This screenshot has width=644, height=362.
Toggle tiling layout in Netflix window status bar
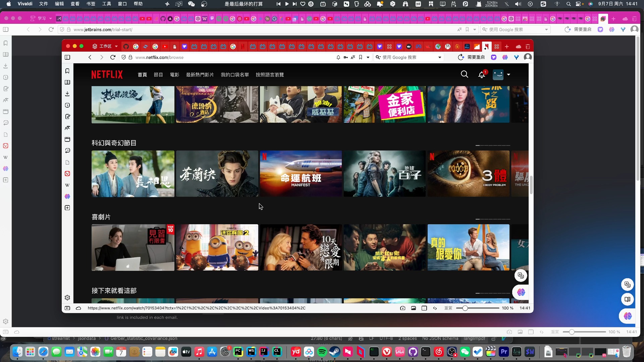coord(424,308)
